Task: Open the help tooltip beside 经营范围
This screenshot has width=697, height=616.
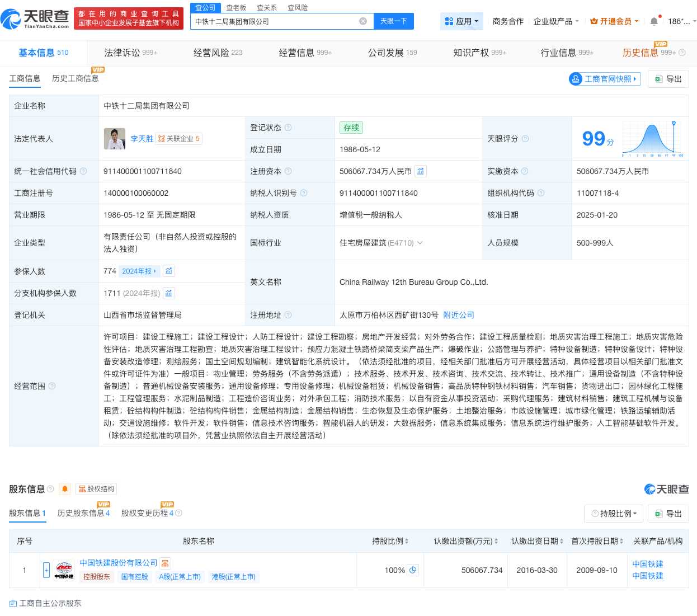Action: (52, 386)
